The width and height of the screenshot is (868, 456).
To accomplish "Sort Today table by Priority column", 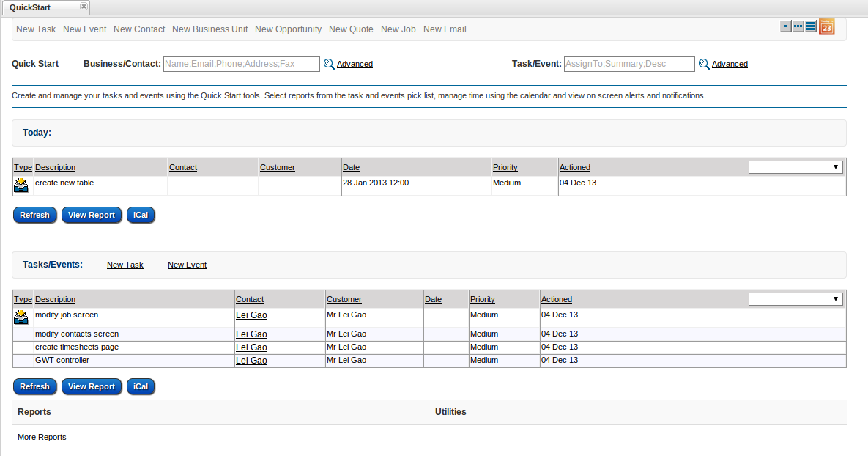I will [505, 167].
